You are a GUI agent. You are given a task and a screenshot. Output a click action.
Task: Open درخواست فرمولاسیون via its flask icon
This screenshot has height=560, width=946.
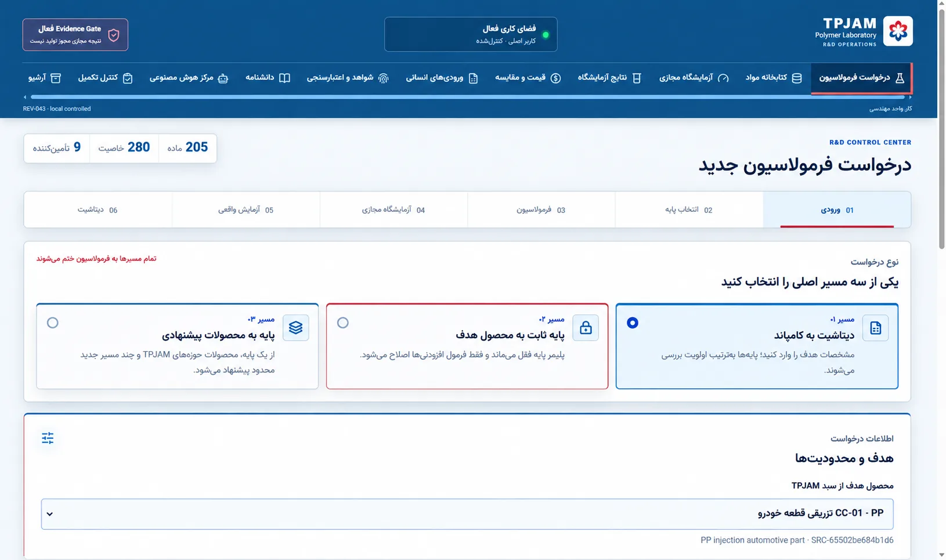(900, 78)
